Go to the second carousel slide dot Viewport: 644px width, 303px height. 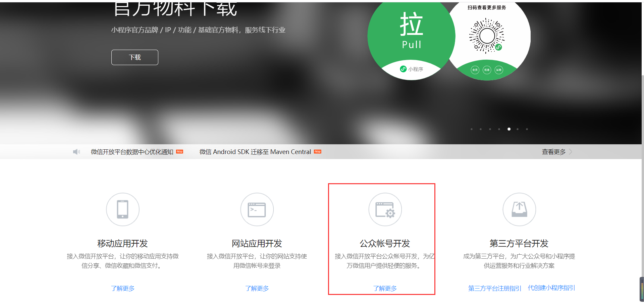tap(481, 129)
